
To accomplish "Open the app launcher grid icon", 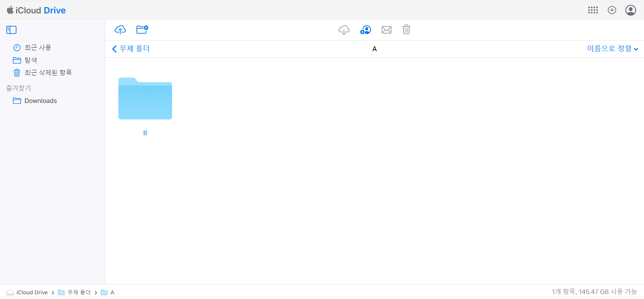I will (x=593, y=10).
